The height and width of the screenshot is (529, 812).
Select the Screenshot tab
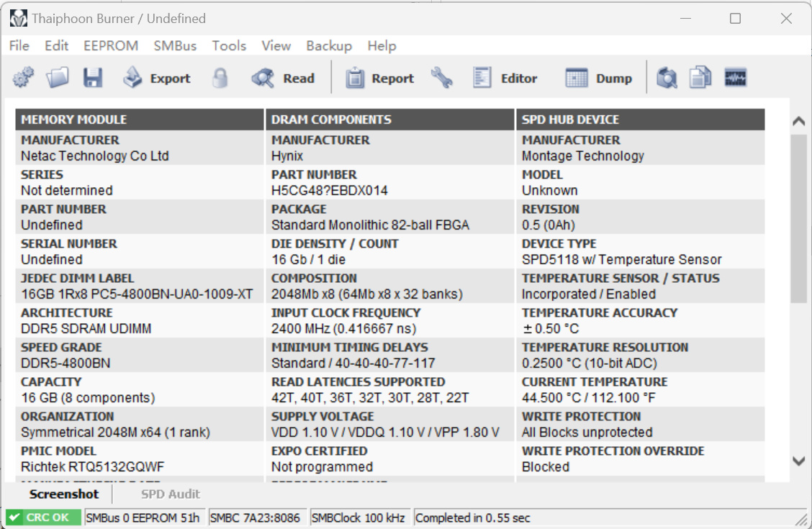[63, 494]
